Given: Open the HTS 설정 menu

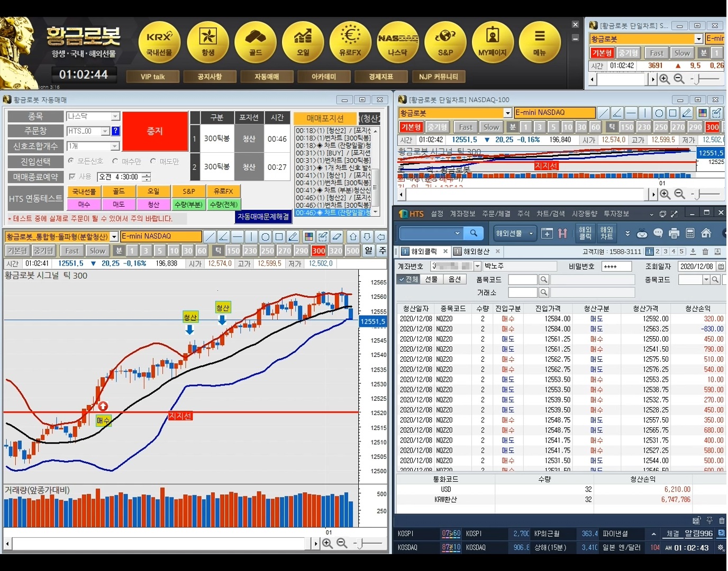Looking at the screenshot, I should click(437, 214).
